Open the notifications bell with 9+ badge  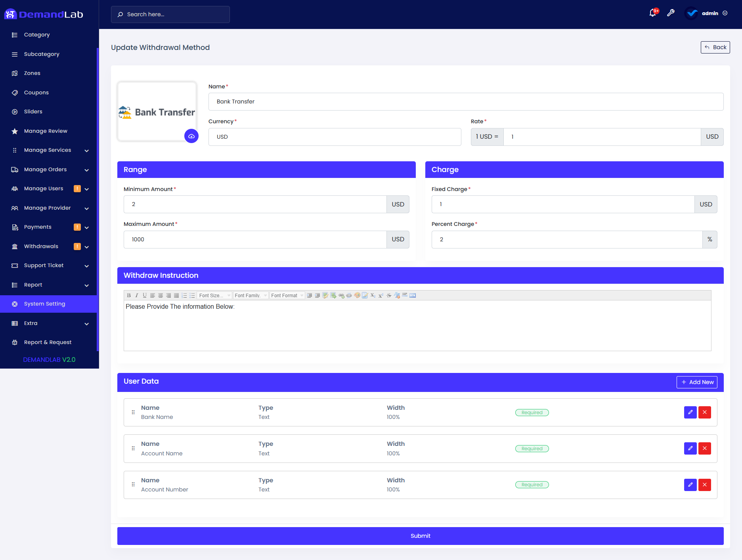[x=652, y=13]
